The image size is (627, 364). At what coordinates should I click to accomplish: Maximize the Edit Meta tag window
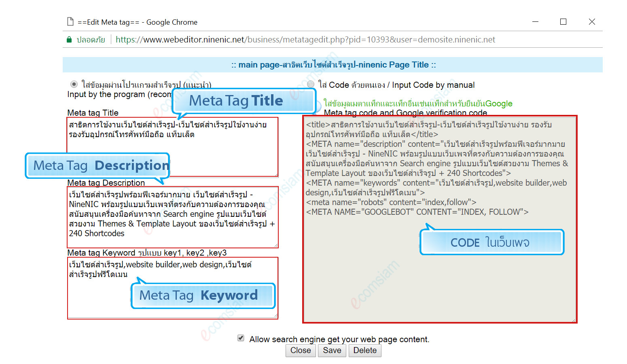563,22
